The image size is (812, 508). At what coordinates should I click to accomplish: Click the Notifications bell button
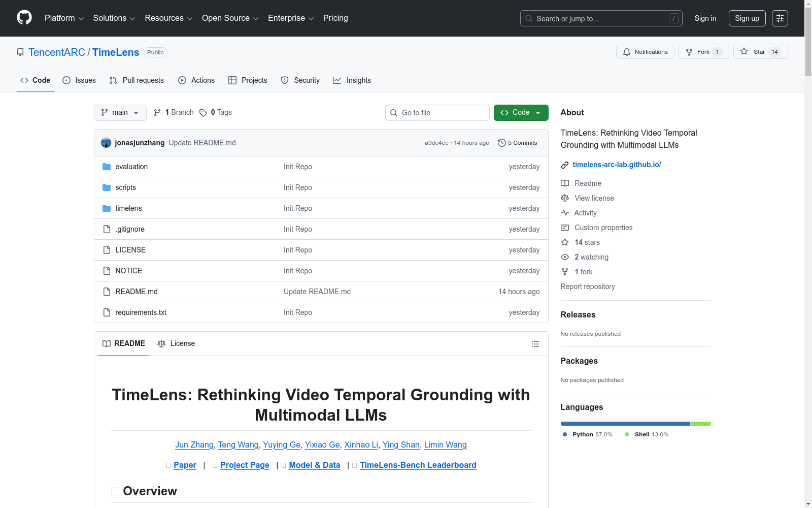(645, 52)
